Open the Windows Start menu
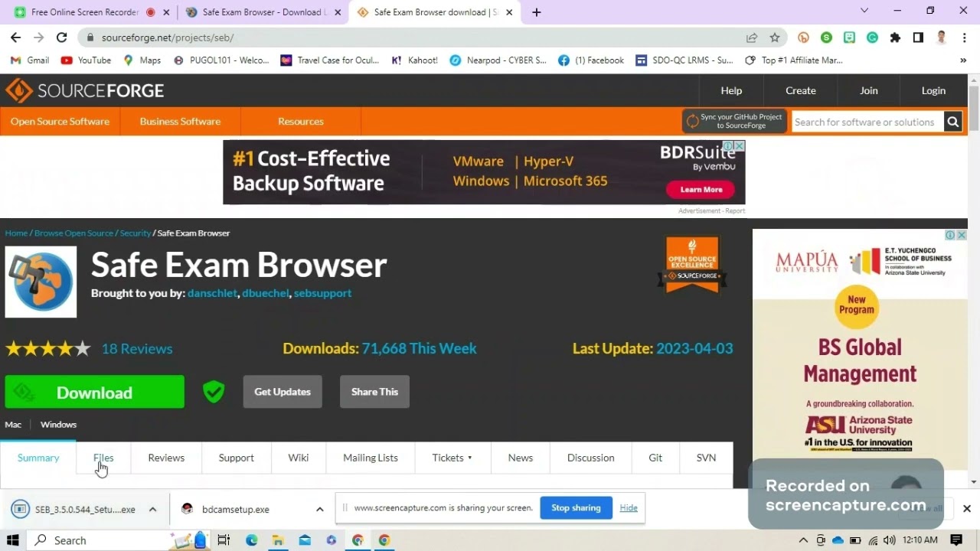 13,540
